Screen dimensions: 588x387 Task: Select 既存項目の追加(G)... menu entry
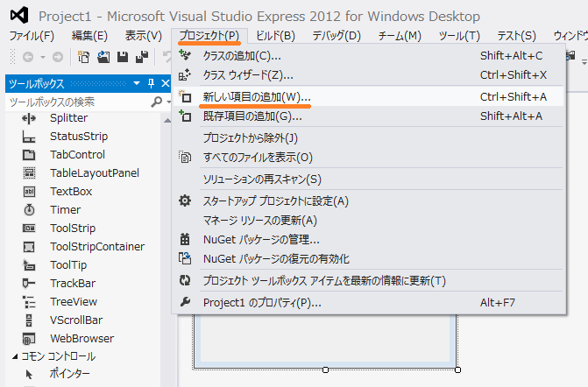(368, 116)
